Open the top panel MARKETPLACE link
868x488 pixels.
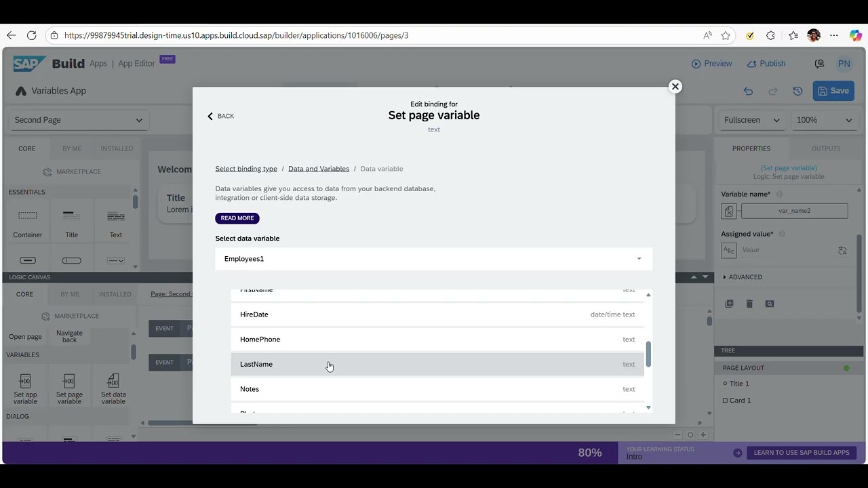coord(72,172)
